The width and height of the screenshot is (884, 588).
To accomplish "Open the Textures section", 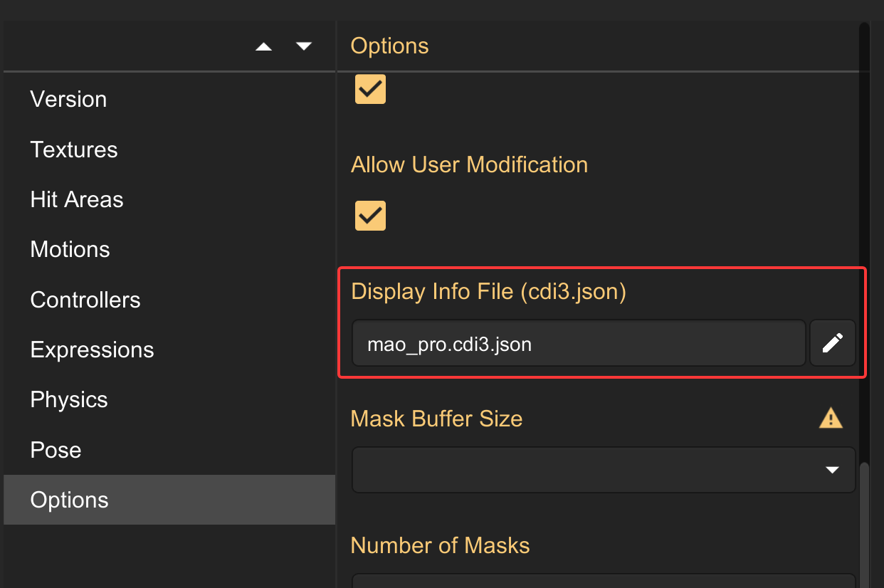I will pyautogui.click(x=74, y=149).
